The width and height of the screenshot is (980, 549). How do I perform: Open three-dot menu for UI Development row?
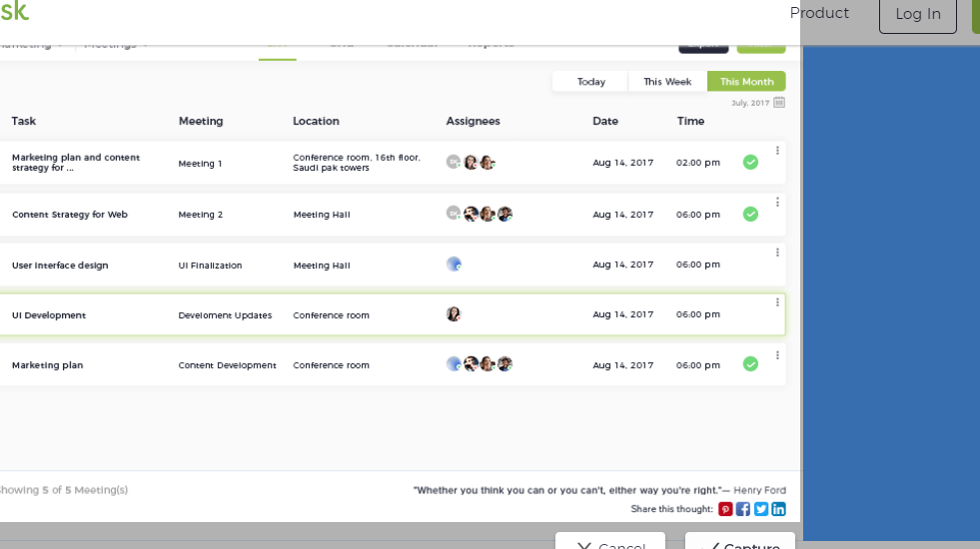pos(777,302)
